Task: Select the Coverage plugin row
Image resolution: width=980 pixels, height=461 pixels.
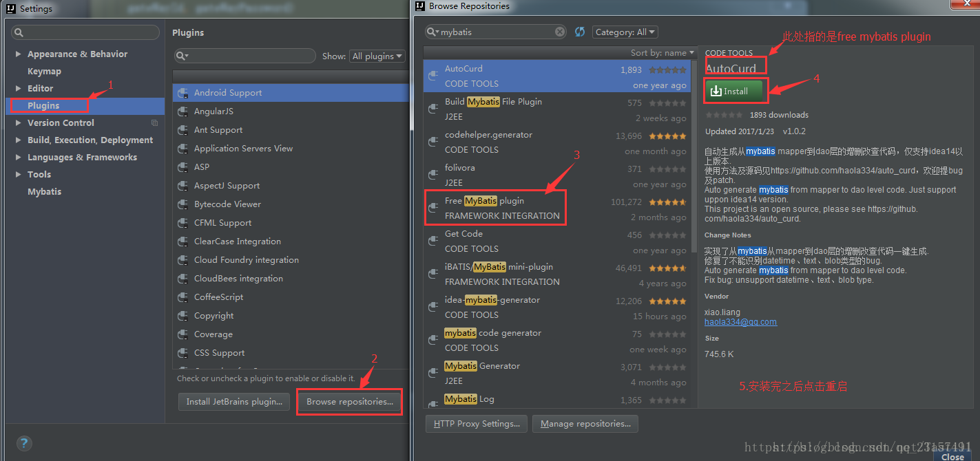Action: pyautogui.click(x=291, y=334)
